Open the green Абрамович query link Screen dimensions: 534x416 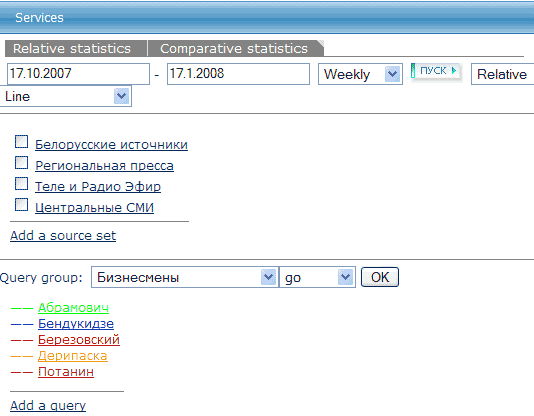coord(73,307)
